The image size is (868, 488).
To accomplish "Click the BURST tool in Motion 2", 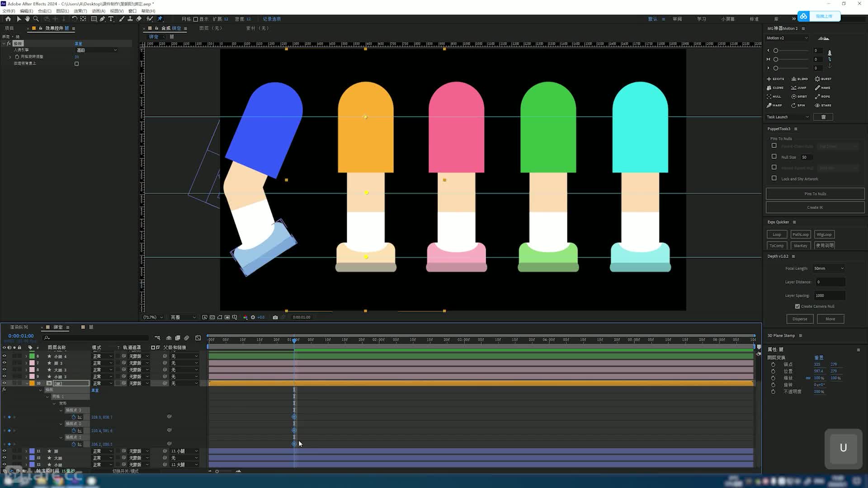I will pyautogui.click(x=823, y=79).
